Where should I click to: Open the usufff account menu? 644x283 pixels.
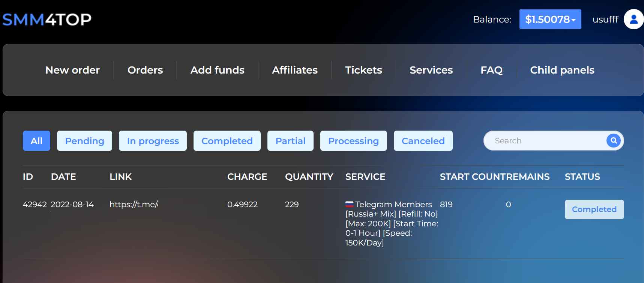[605, 20]
